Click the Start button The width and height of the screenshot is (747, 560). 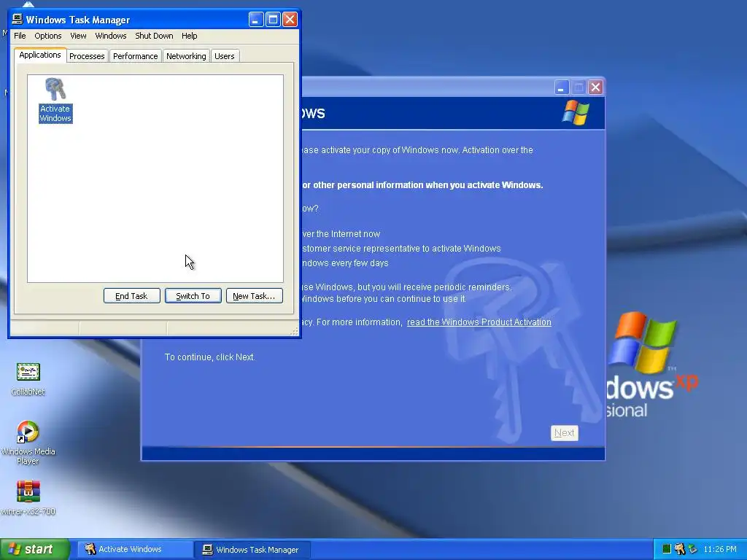pyautogui.click(x=35, y=549)
